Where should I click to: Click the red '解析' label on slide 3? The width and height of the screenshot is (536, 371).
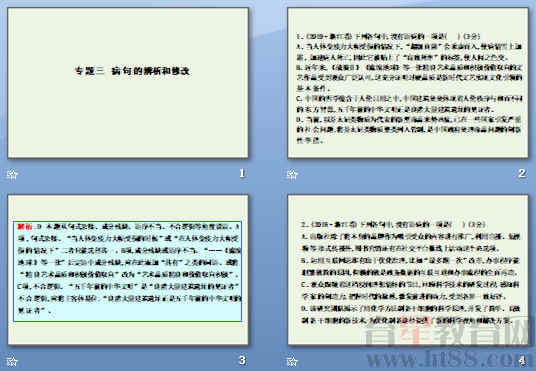(x=24, y=227)
